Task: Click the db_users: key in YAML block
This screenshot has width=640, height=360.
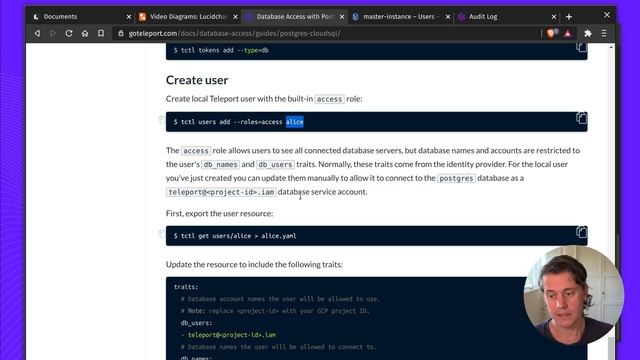Action: pos(196,323)
